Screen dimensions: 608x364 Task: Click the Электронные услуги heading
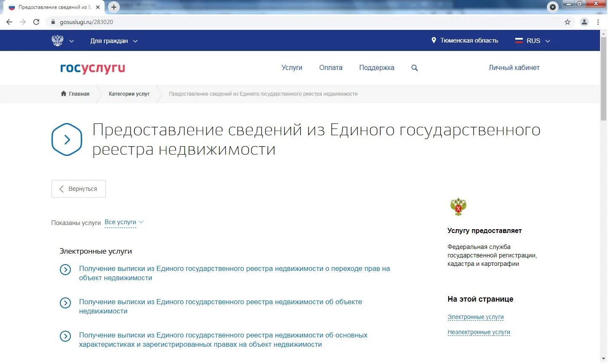click(x=96, y=251)
